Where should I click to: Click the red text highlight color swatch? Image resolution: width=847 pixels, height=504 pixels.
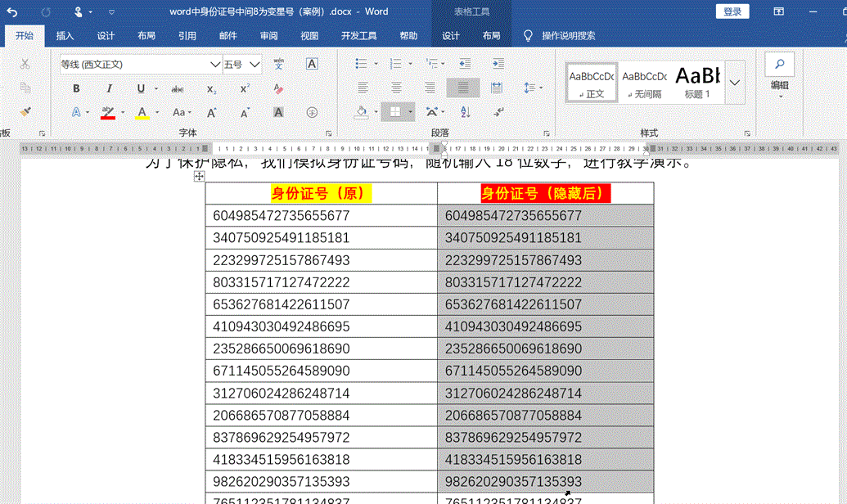(108, 113)
